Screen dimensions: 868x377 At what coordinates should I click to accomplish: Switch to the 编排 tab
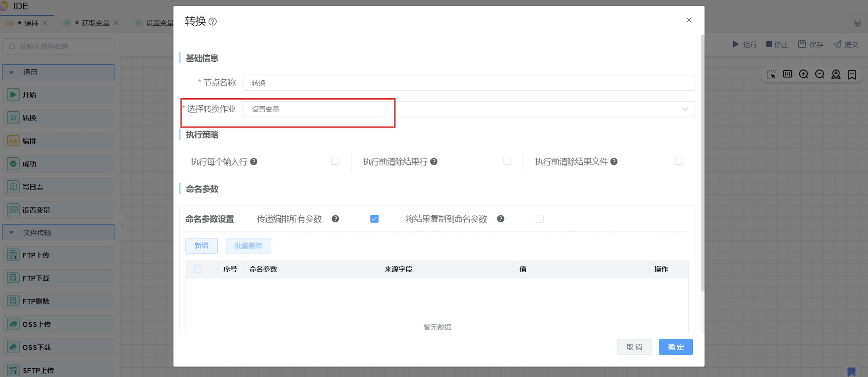[x=31, y=23]
